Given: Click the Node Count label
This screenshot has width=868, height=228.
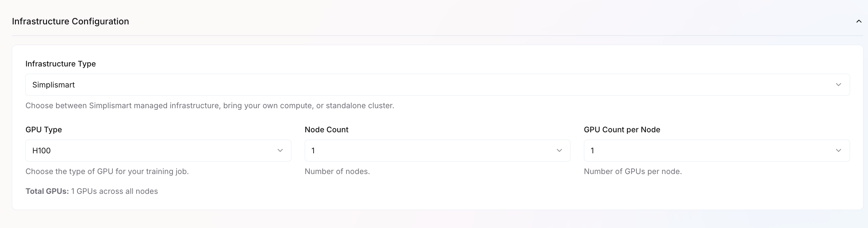Looking at the screenshot, I should (326, 129).
